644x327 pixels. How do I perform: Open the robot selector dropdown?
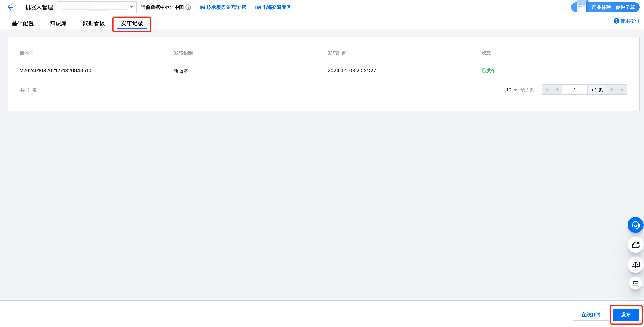97,7
